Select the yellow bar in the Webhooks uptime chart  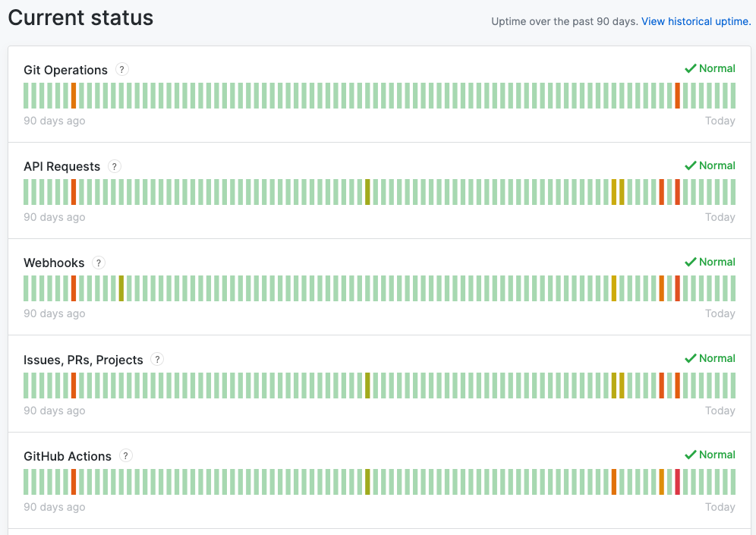tap(121, 288)
